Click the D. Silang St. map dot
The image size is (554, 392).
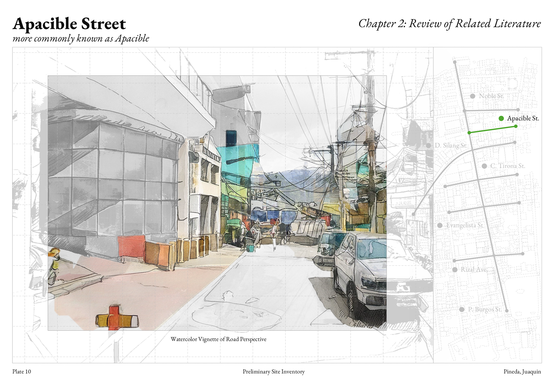(x=429, y=145)
